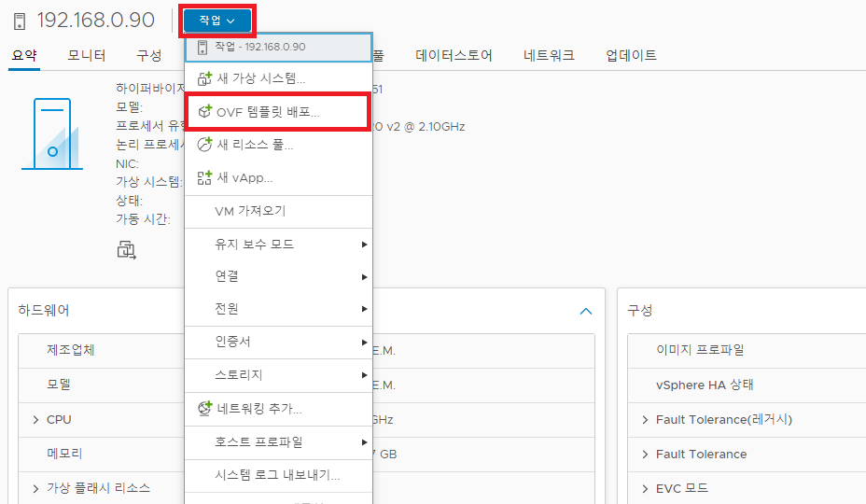Click the new resource pool icon
866x504 pixels.
(204, 145)
